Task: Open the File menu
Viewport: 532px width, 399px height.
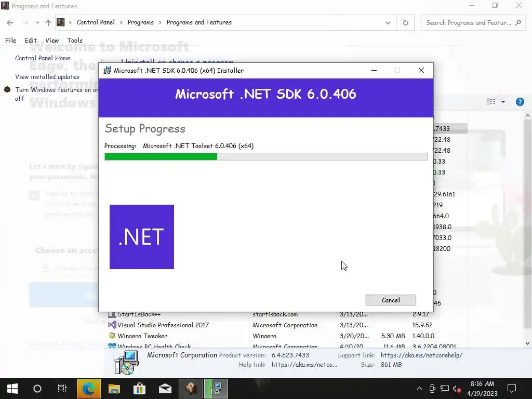Action: (x=10, y=40)
